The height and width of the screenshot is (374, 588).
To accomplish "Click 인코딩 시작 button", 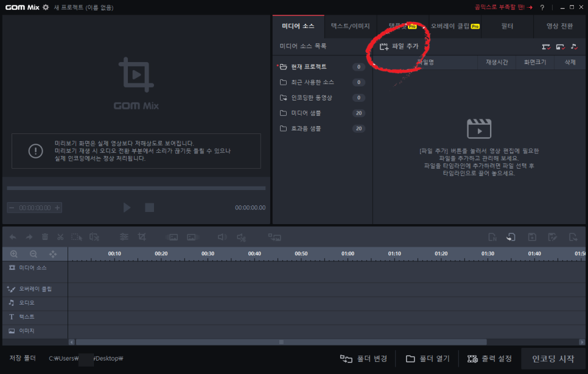I will [x=553, y=359].
